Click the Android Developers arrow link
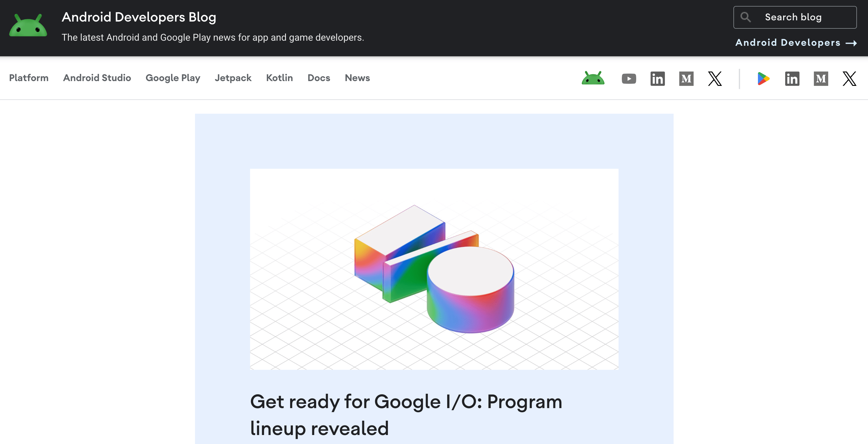 tap(796, 42)
